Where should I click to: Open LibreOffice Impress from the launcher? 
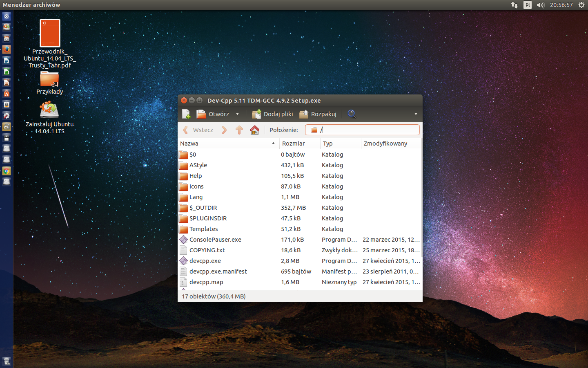click(7, 83)
